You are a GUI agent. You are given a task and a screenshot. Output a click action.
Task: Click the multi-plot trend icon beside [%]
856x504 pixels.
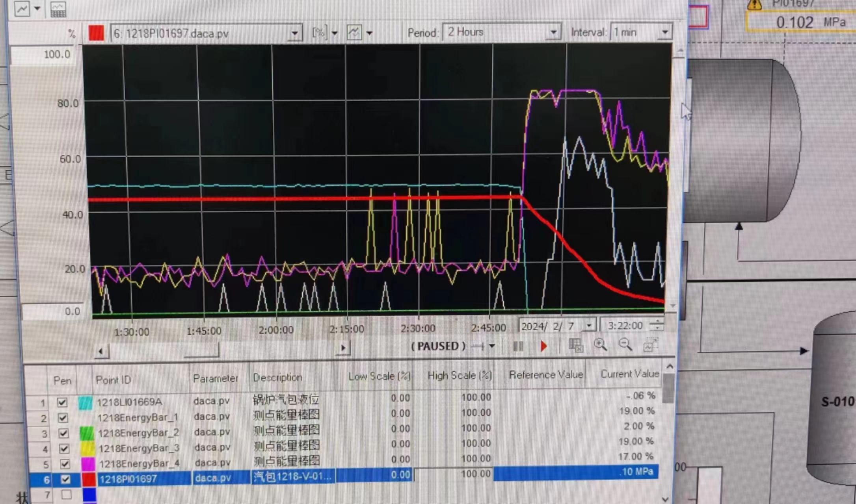tap(354, 32)
